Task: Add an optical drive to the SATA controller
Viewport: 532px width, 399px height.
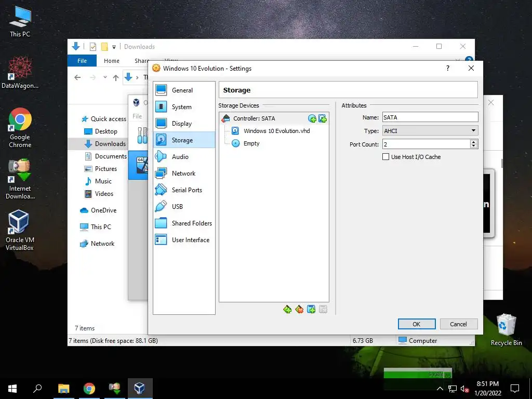Action: click(x=312, y=118)
